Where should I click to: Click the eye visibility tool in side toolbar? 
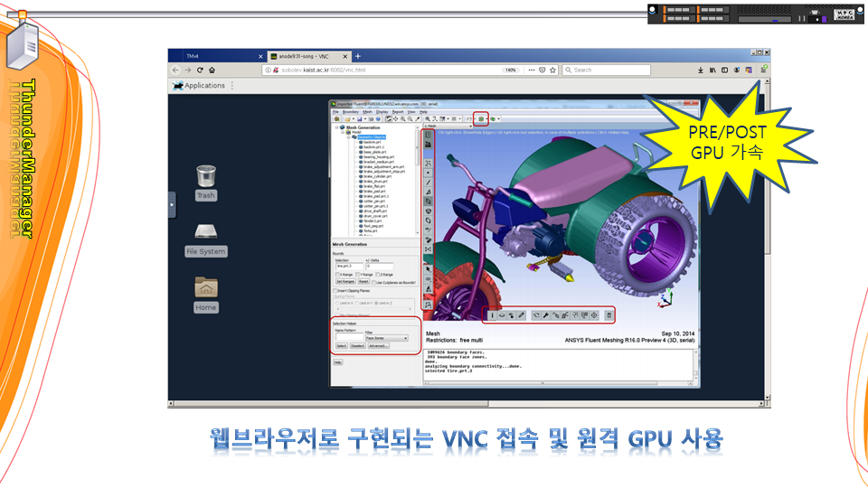pyautogui.click(x=428, y=279)
